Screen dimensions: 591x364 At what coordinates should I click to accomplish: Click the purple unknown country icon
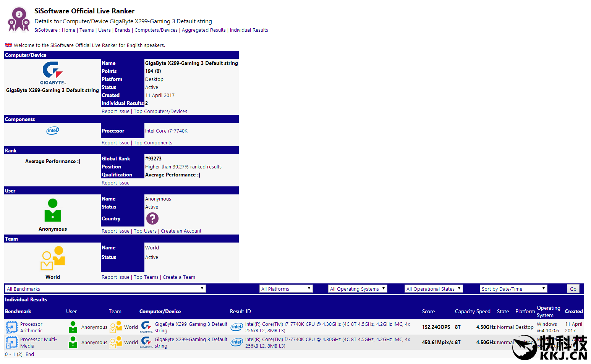pos(152,218)
